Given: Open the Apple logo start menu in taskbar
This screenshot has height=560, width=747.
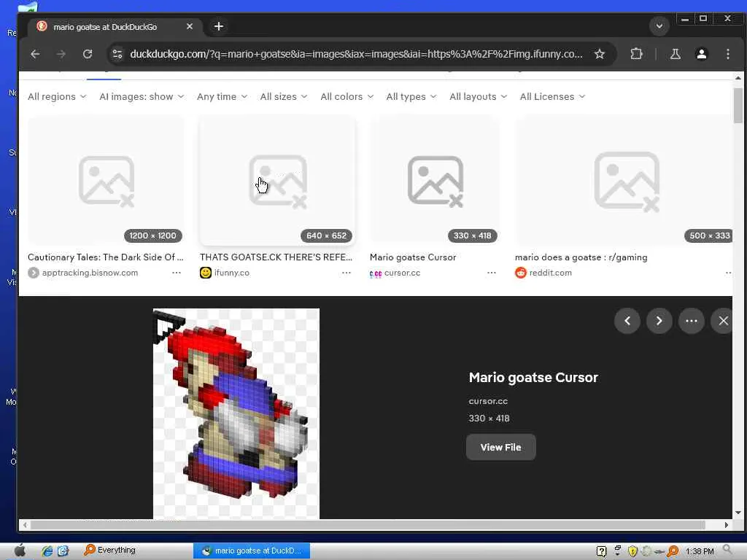Looking at the screenshot, I should point(20,551).
